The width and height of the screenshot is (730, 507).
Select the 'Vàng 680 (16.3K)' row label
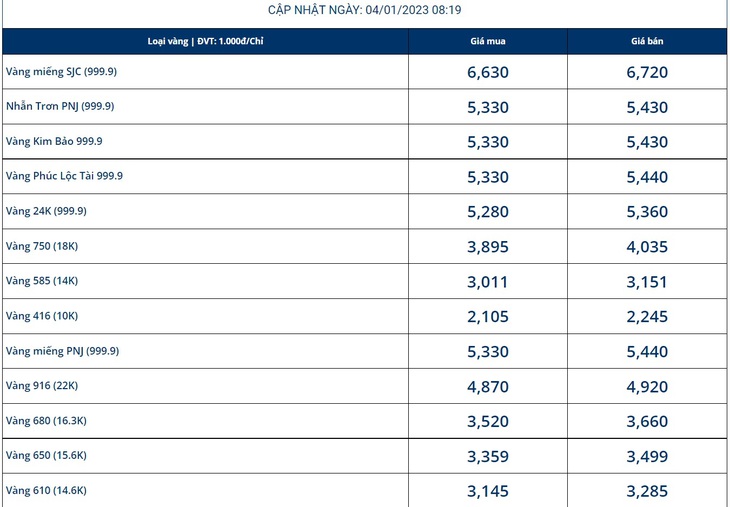(46, 421)
